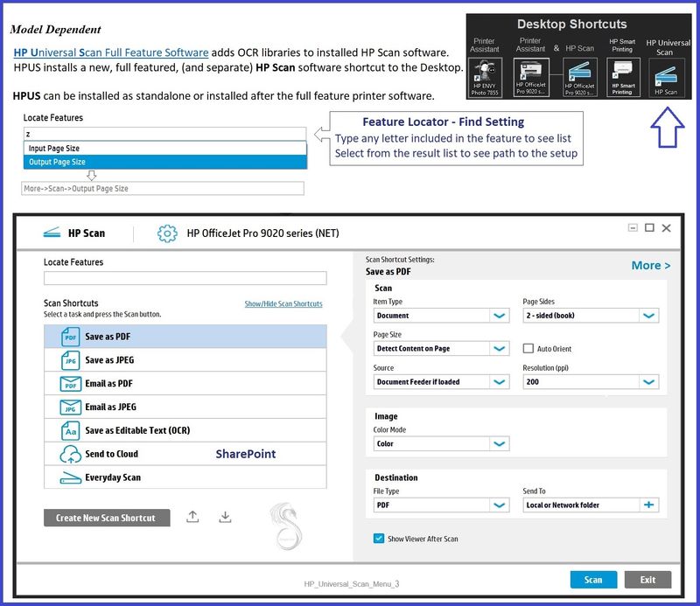Click the PDF envelope icon beside Email as PDF
The image size is (700, 606).
pos(71,384)
